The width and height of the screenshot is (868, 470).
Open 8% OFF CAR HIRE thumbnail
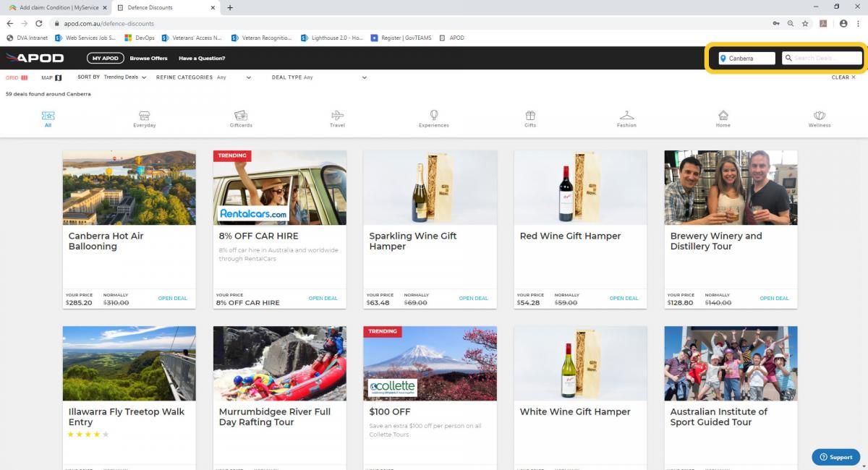coord(280,187)
